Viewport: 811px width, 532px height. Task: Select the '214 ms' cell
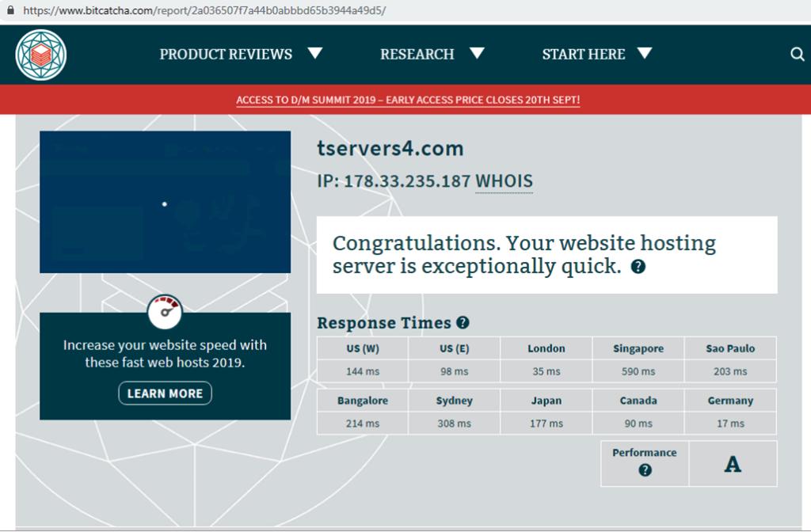tap(363, 424)
